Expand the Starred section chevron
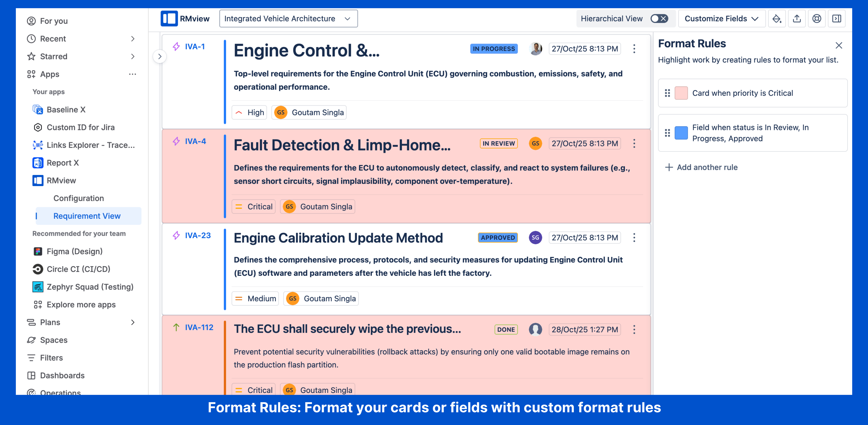868x425 pixels. tap(133, 56)
